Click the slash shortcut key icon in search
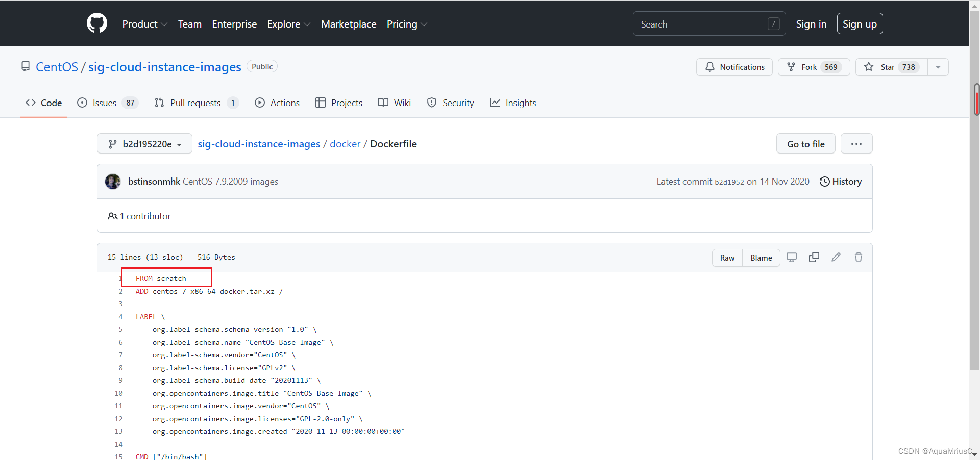The width and height of the screenshot is (980, 460). pos(773,24)
